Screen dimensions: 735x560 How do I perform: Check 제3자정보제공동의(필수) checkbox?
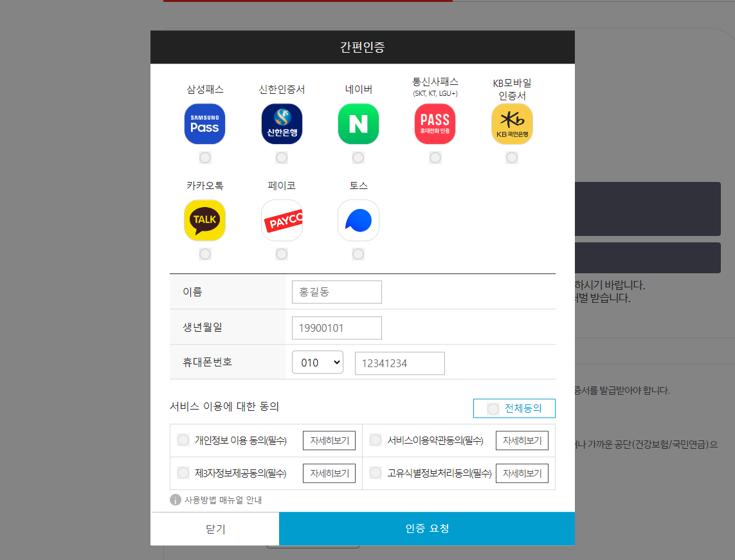(x=183, y=473)
